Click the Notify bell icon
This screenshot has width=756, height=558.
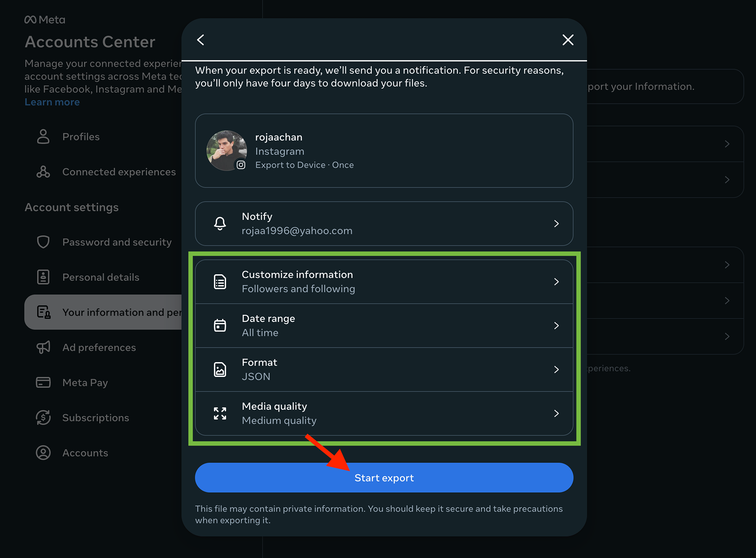220,223
